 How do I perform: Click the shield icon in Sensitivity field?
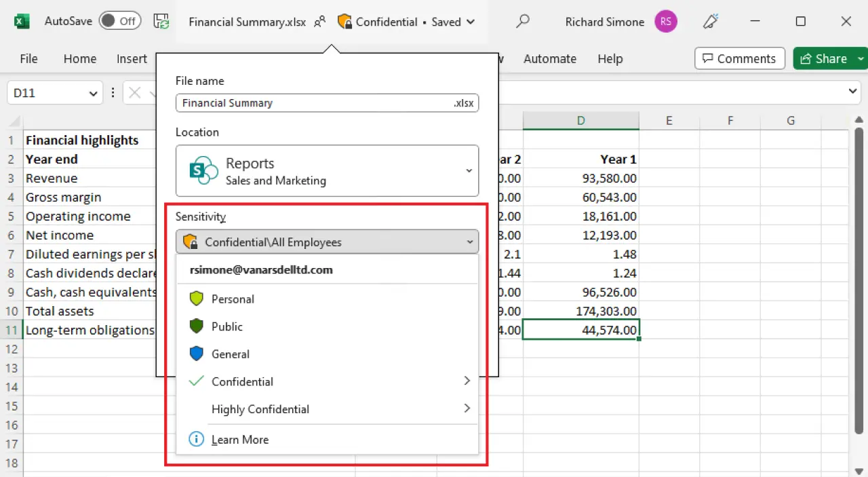point(191,242)
